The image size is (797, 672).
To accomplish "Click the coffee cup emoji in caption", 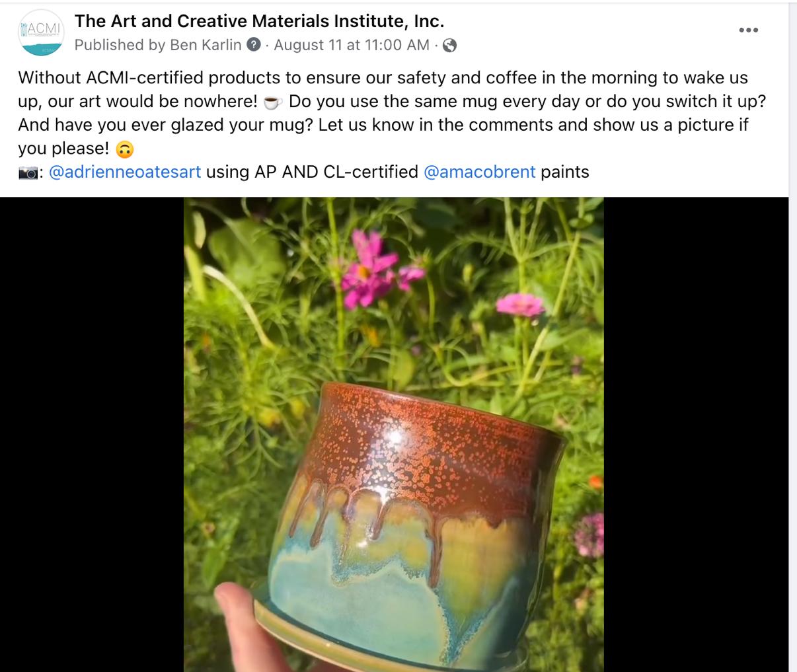I will (273, 102).
